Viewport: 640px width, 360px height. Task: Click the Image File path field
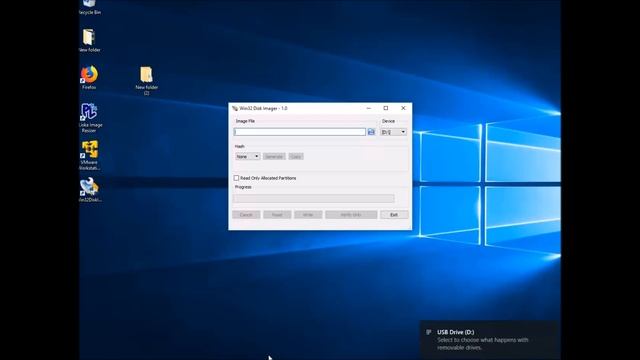tap(300, 132)
